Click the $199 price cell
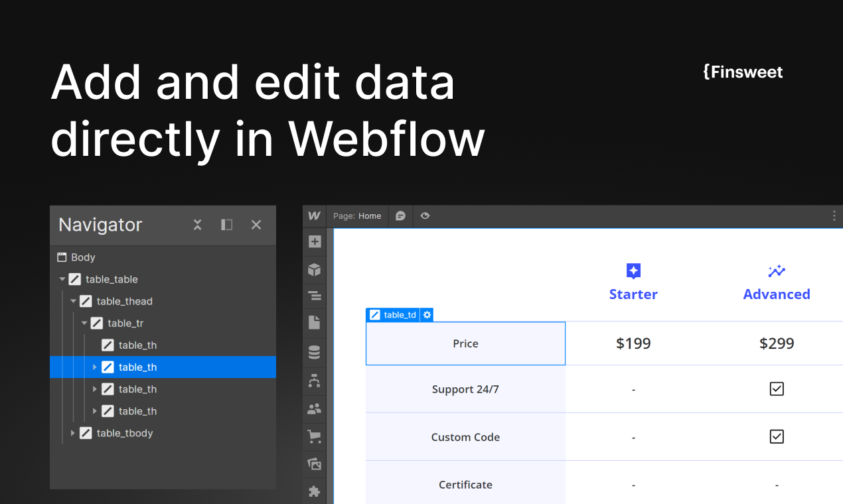 pyautogui.click(x=633, y=344)
